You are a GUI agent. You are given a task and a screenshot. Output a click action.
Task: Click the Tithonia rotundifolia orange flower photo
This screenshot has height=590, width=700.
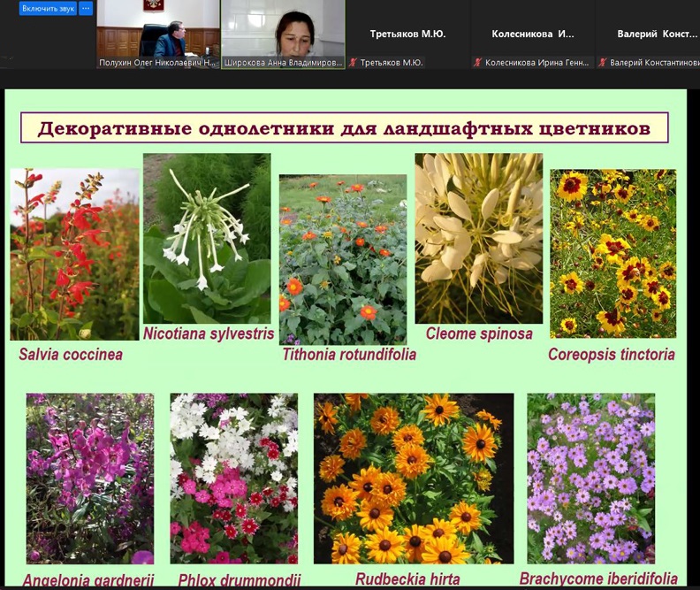[343, 258]
